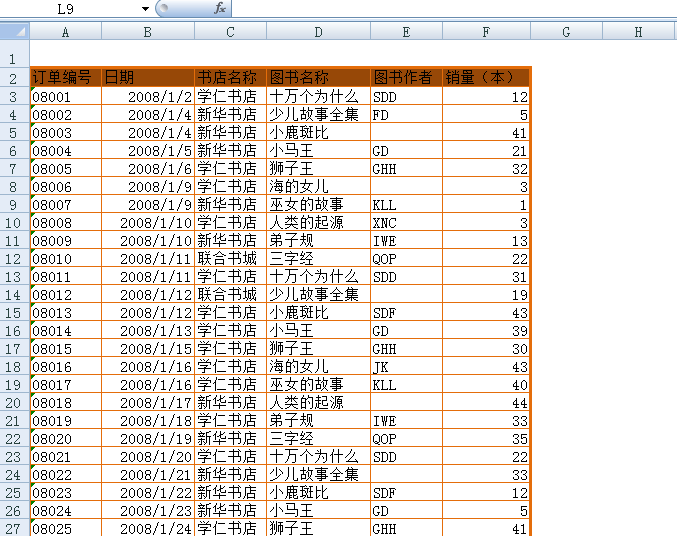Select column C header
Viewport: 677px width, 536px height.
231,32
